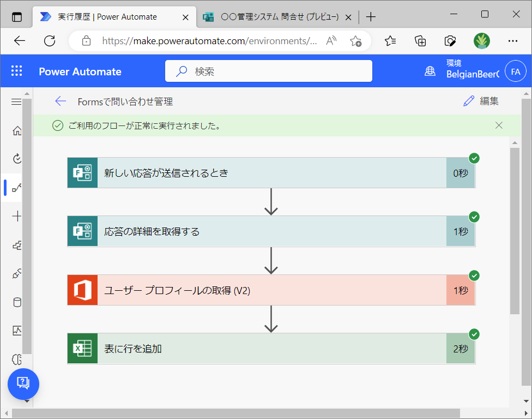
Task: Go to Home in left sidebar
Action: 17,131
